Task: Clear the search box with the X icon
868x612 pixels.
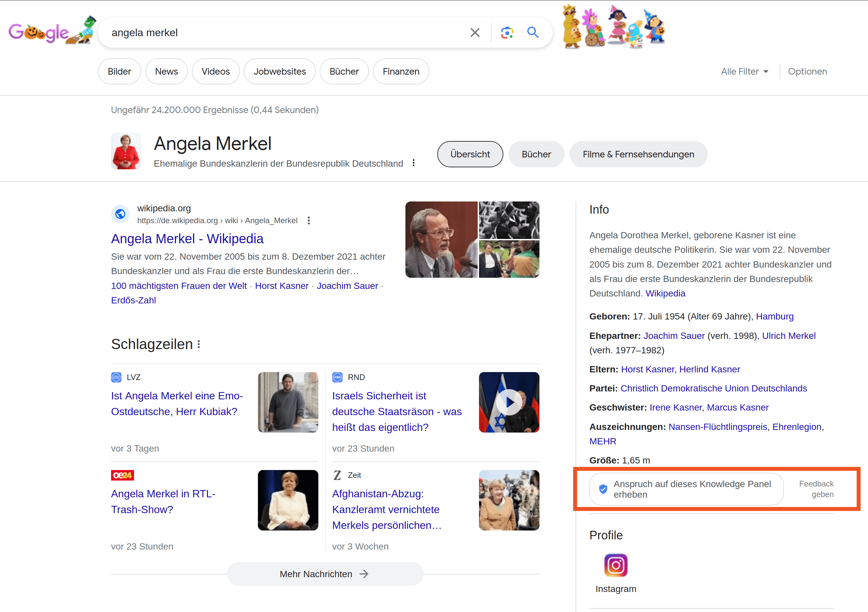Action: (x=475, y=33)
